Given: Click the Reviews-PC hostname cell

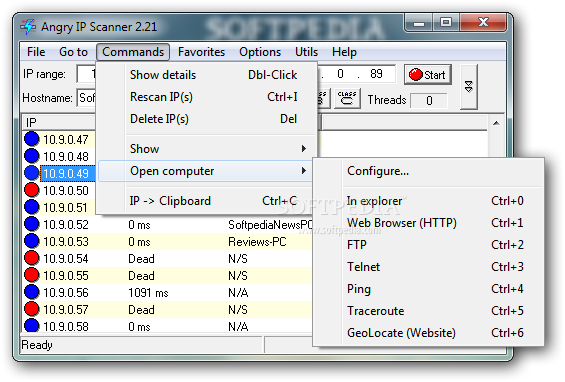Looking at the screenshot, I should 257,242.
